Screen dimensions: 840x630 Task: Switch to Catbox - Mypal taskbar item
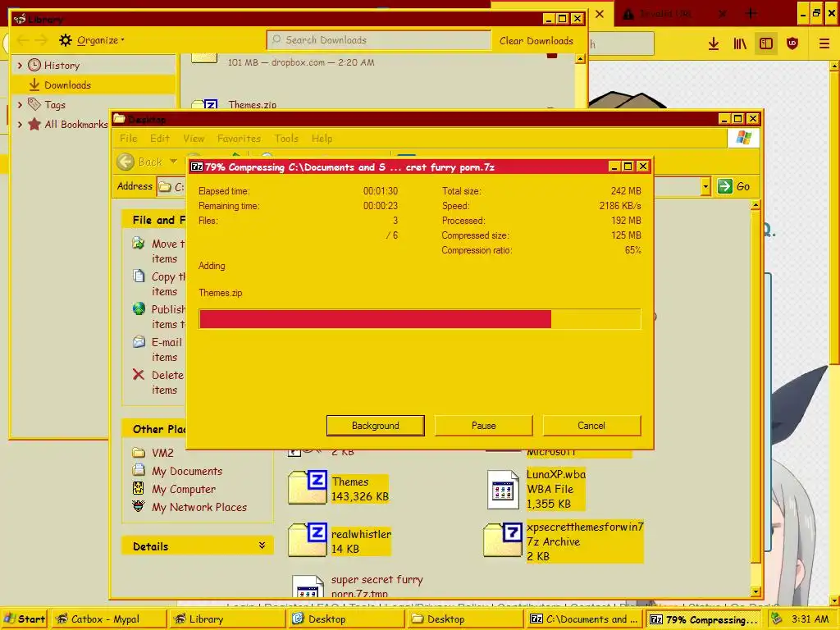tap(107, 619)
